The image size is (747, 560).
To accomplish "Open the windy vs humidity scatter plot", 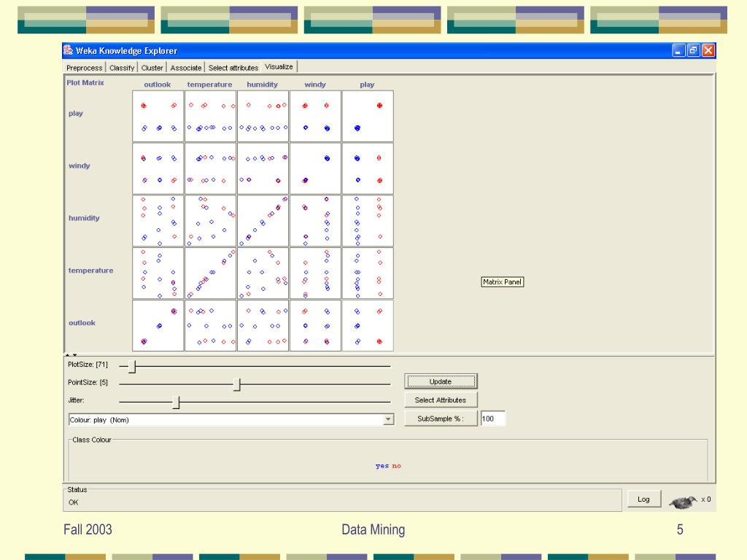I will pyautogui.click(x=263, y=168).
